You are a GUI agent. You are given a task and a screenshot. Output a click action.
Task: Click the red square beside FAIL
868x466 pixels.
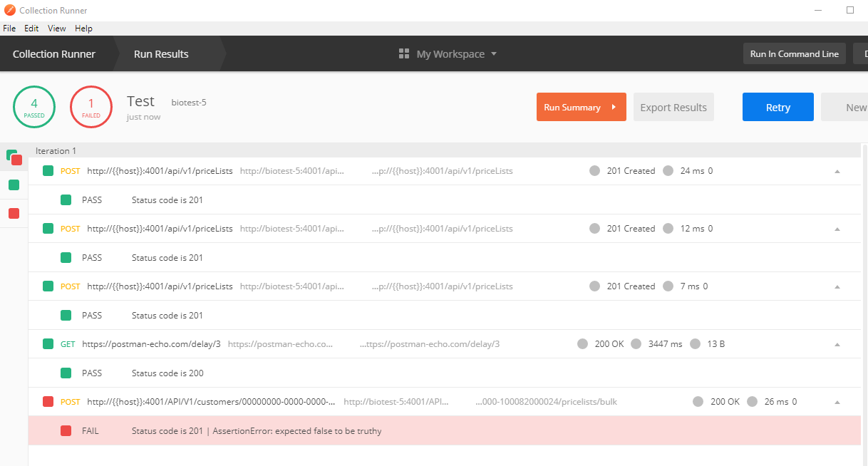[x=66, y=430]
